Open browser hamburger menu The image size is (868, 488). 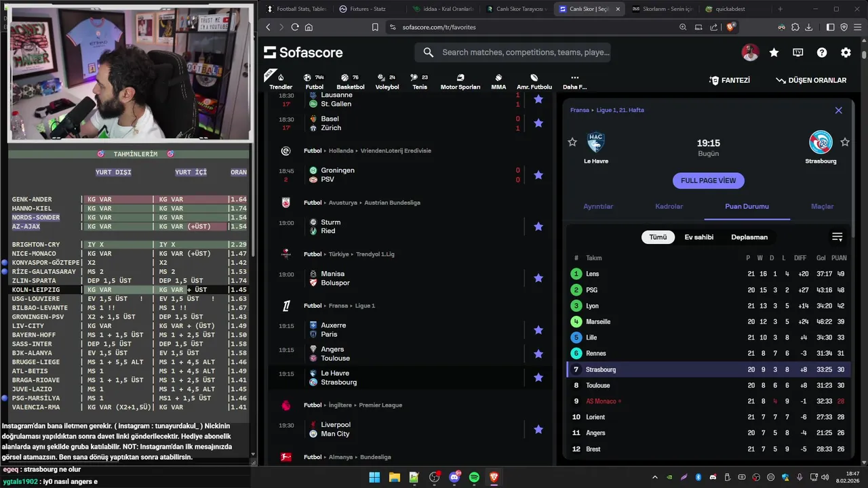point(857,27)
